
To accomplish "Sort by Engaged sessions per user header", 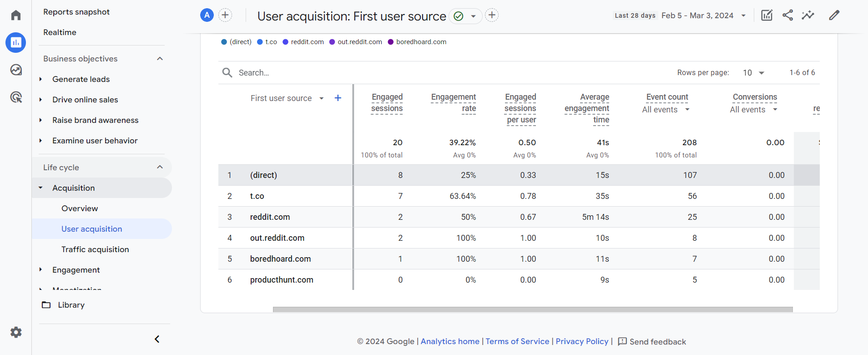I will pyautogui.click(x=520, y=108).
